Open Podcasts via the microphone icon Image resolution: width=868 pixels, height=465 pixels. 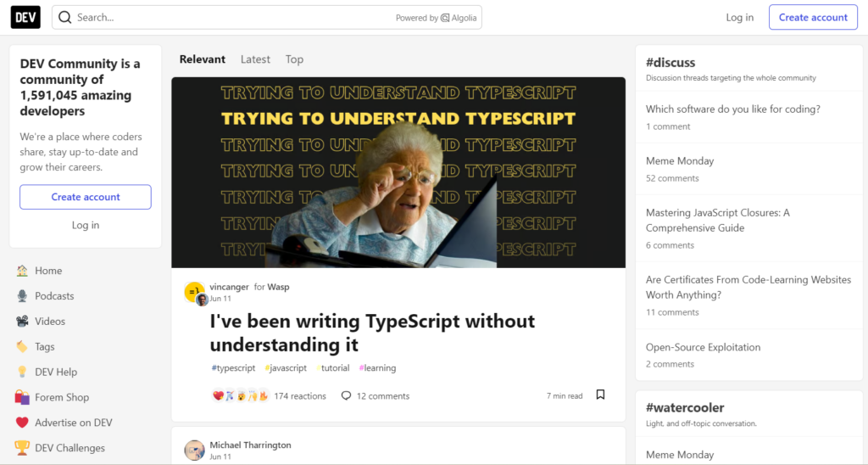coord(22,296)
